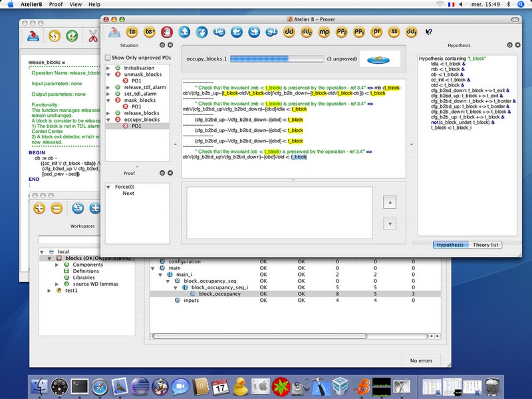The image size is (532, 399).
Task: Click the blue down arrow toolbar icon
Action: [x=201, y=32]
